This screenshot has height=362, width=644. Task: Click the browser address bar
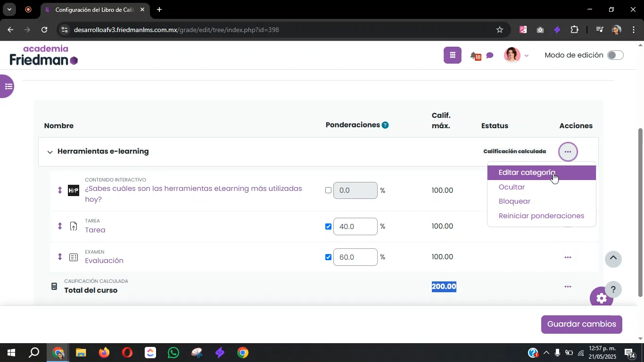tap(283, 30)
